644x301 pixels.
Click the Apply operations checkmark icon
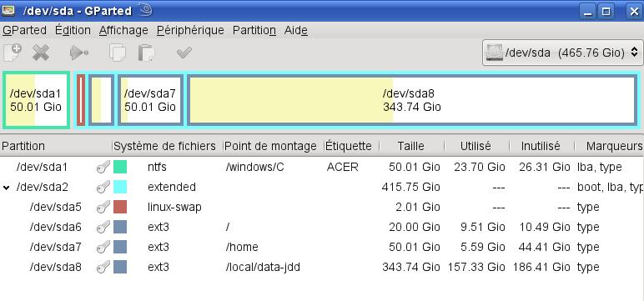point(184,53)
